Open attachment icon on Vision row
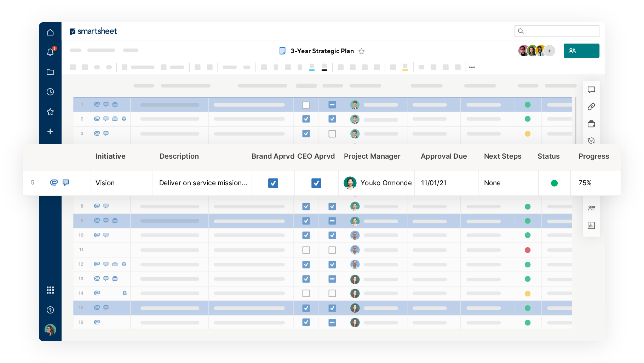644x363 pixels. [x=54, y=182]
